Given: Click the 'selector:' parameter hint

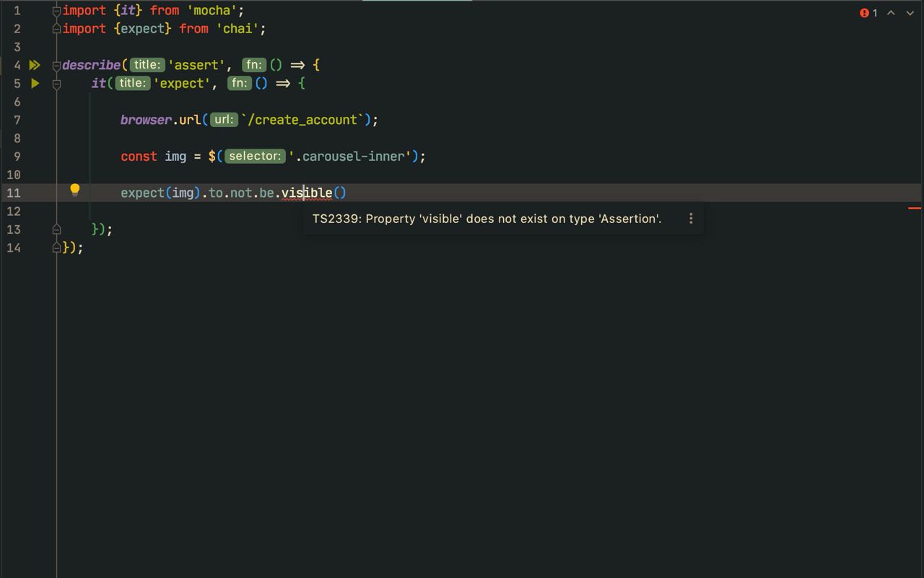Looking at the screenshot, I should 255,156.
